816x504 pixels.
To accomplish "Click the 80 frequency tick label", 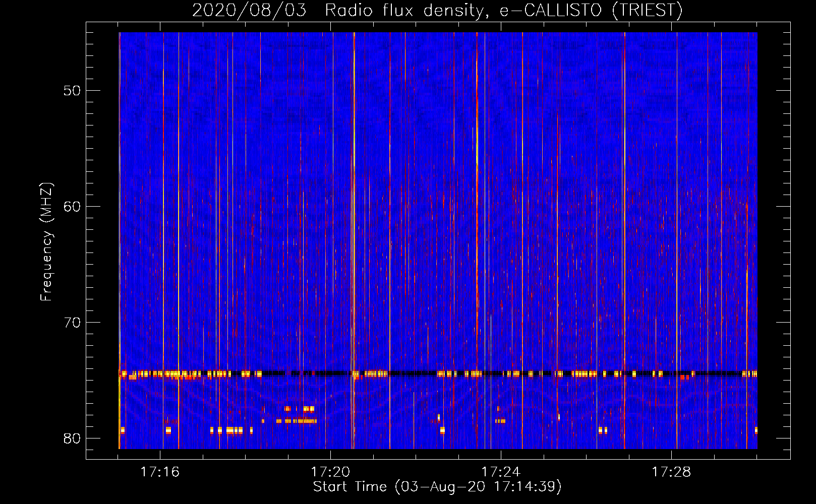I will [72, 438].
